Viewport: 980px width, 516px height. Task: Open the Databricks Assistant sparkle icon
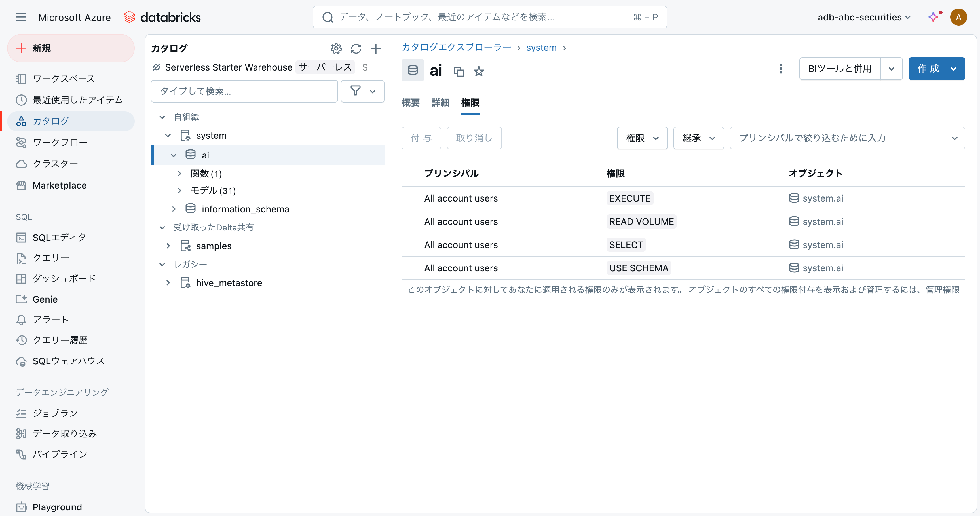click(x=933, y=17)
